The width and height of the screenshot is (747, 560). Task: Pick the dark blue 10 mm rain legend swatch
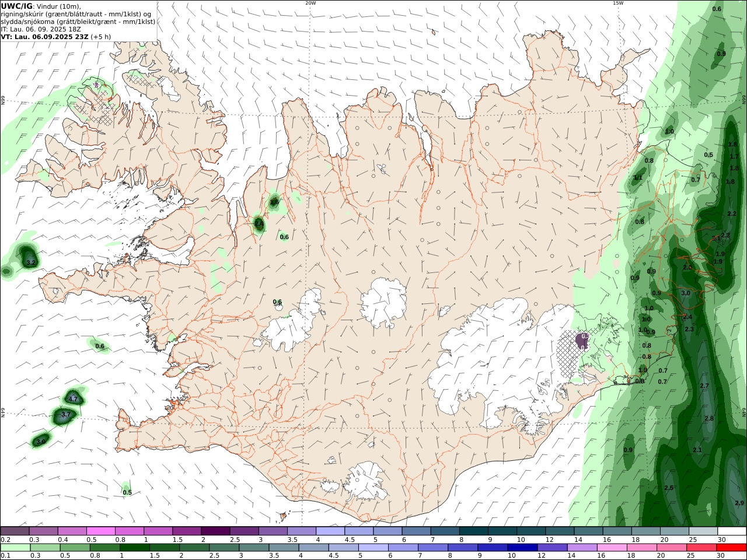[522, 548]
